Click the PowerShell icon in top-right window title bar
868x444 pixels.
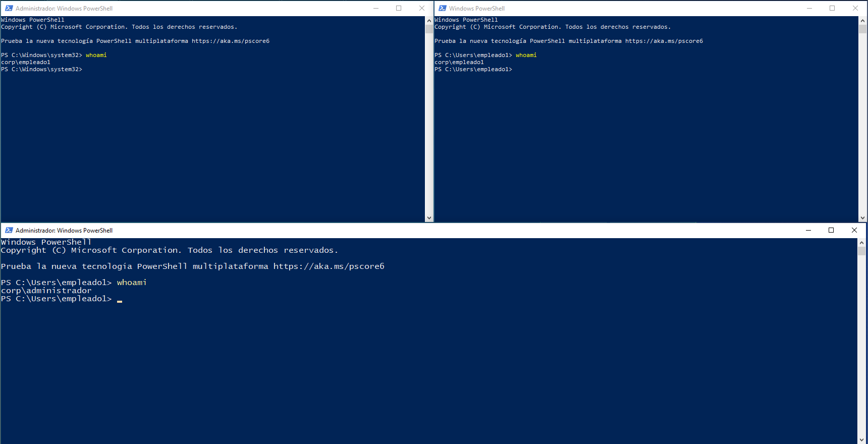[x=442, y=8]
